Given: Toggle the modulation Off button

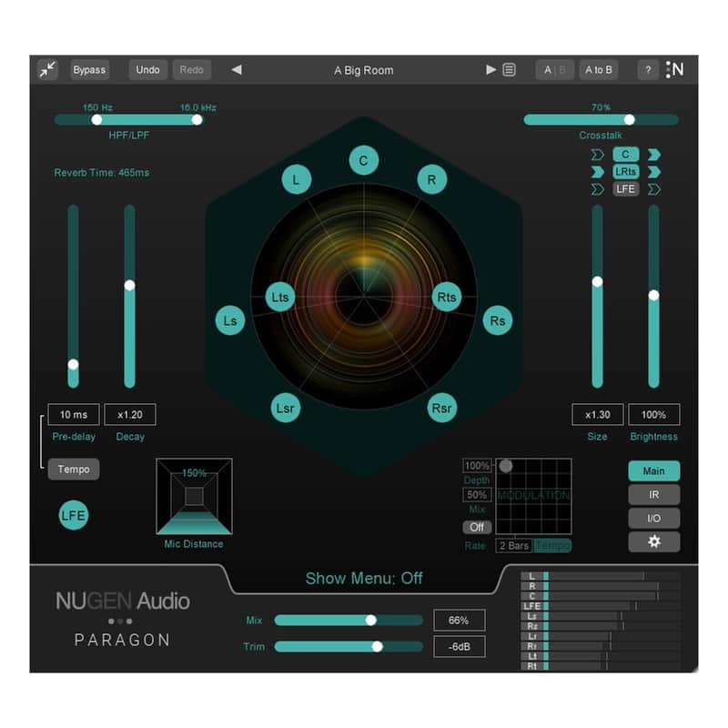Looking at the screenshot, I should [477, 528].
